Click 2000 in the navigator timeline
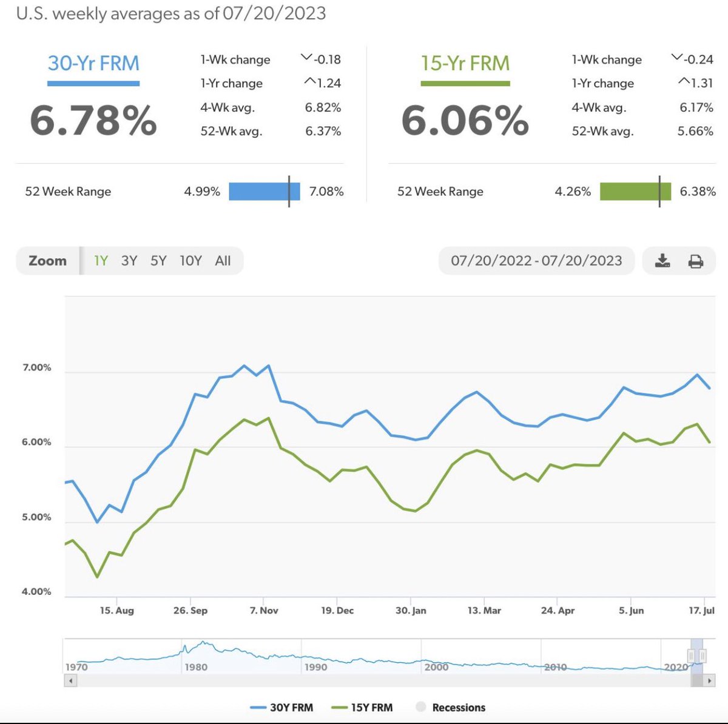The width and height of the screenshot is (728, 724). pyautogui.click(x=436, y=667)
